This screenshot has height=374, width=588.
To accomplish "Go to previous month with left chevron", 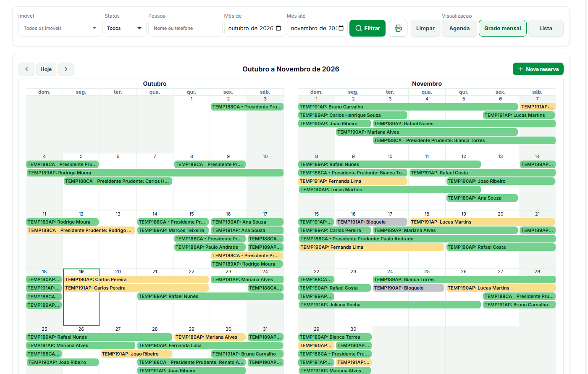I will [26, 69].
